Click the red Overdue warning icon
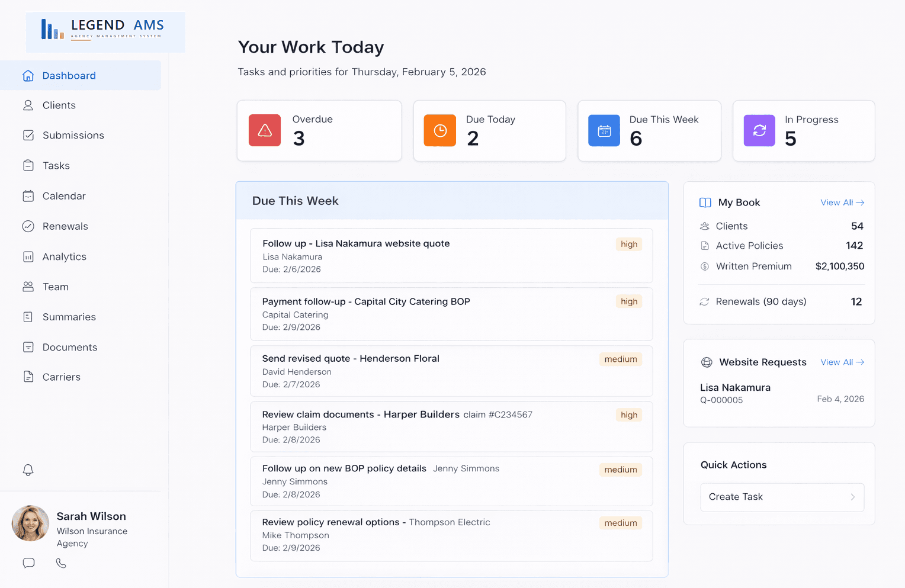905x588 pixels. tap(265, 130)
